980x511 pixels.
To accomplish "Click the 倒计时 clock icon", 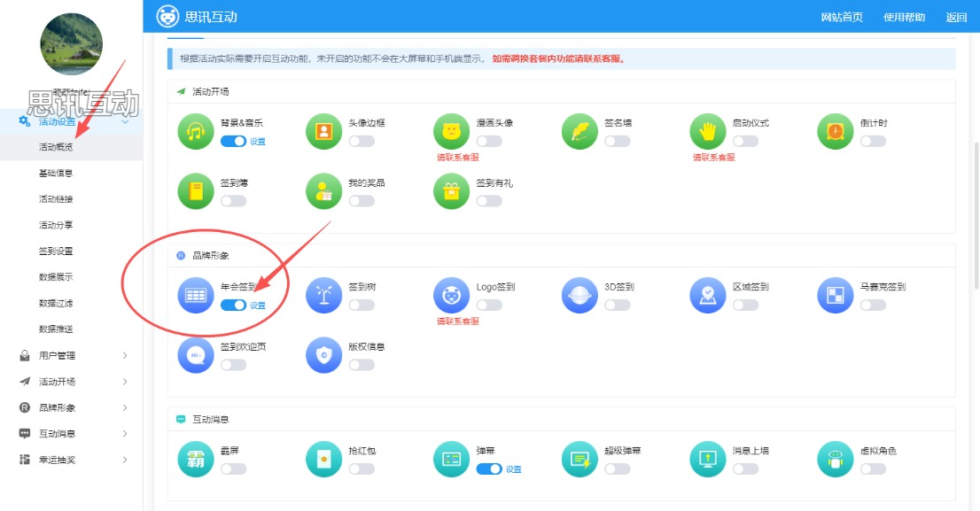I will 835,132.
